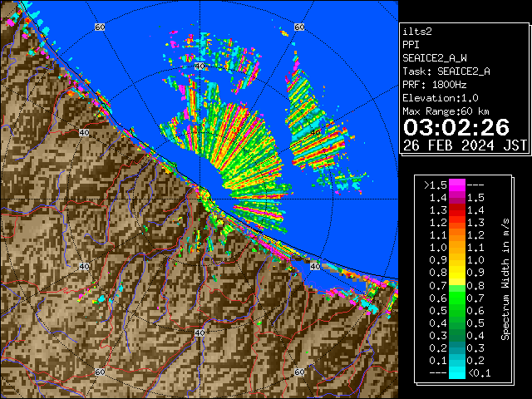532x399 pixels.
Task: Click the 40 range label due north of the radar
Action: [x=199, y=66]
